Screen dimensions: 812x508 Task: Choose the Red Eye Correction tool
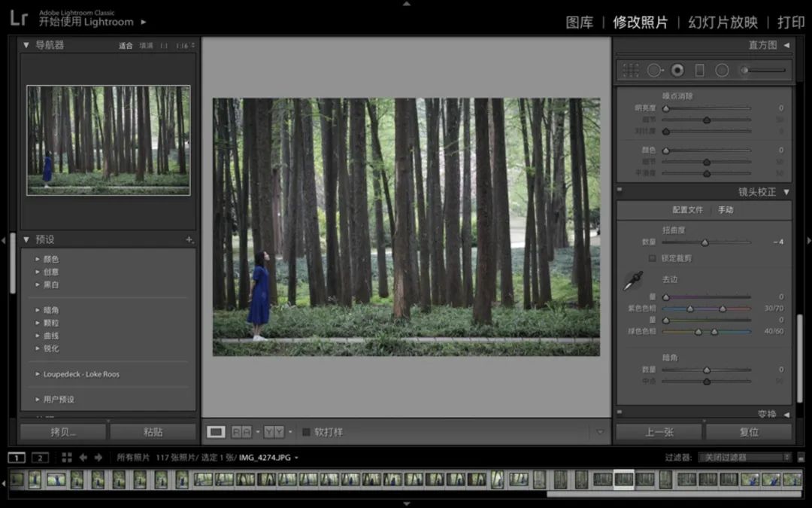coord(677,70)
